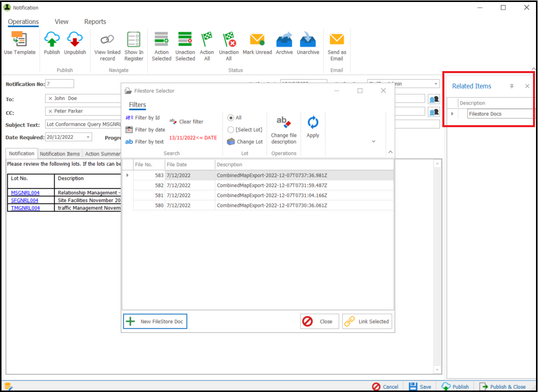The width and height of the screenshot is (538, 392).
Task: Click the Mark Unread envelope icon
Action: (257, 39)
